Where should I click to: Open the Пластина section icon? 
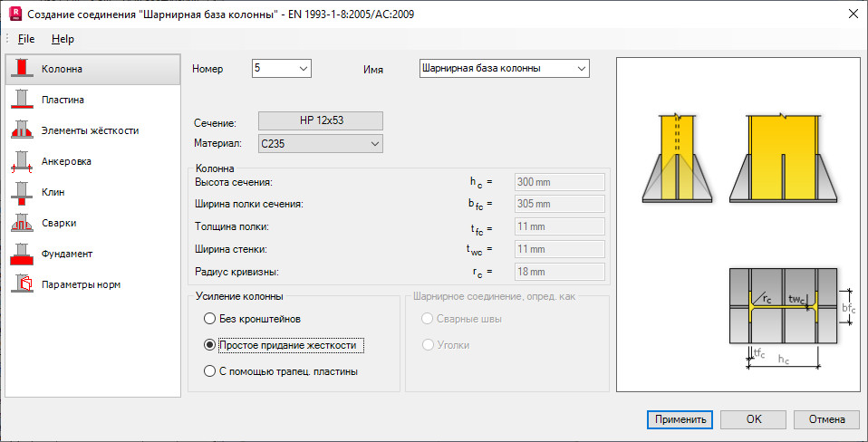[22, 100]
